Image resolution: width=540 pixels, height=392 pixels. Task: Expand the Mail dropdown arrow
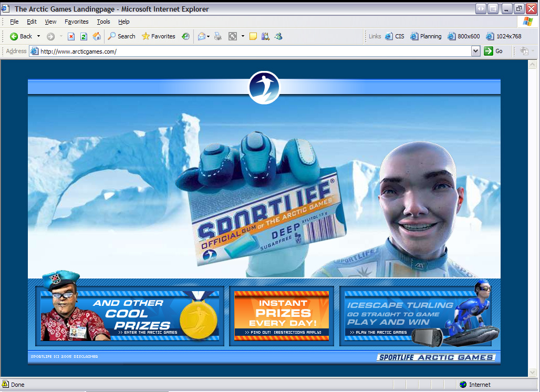click(x=209, y=36)
